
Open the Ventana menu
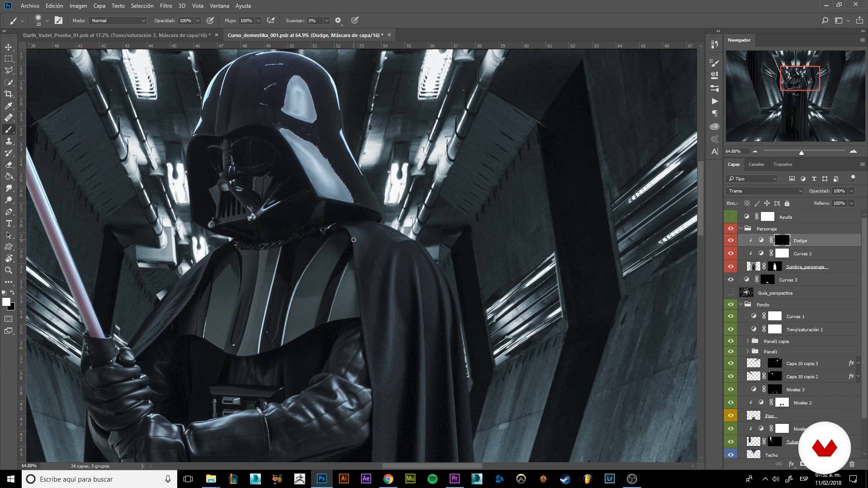tap(219, 6)
